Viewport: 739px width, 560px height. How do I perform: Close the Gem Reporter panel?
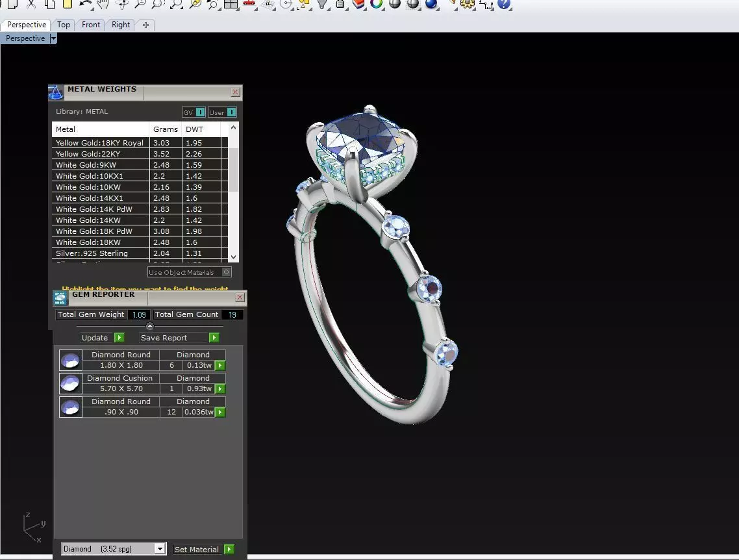coord(240,297)
